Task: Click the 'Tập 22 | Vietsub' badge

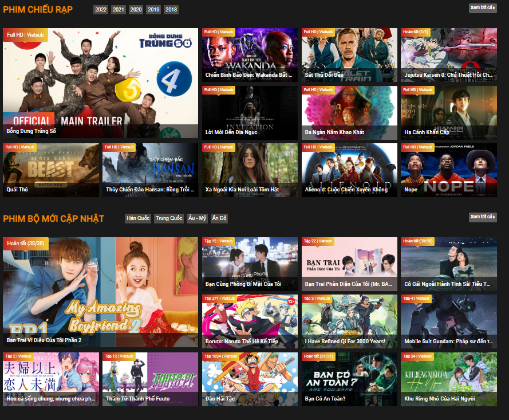Action: tap(317, 241)
